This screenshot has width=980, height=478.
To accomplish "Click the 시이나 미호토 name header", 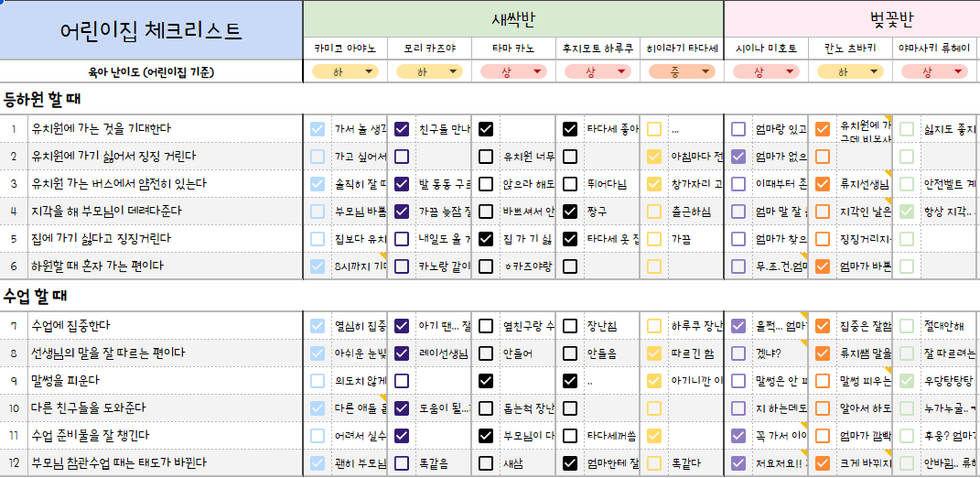I will pos(766,49).
